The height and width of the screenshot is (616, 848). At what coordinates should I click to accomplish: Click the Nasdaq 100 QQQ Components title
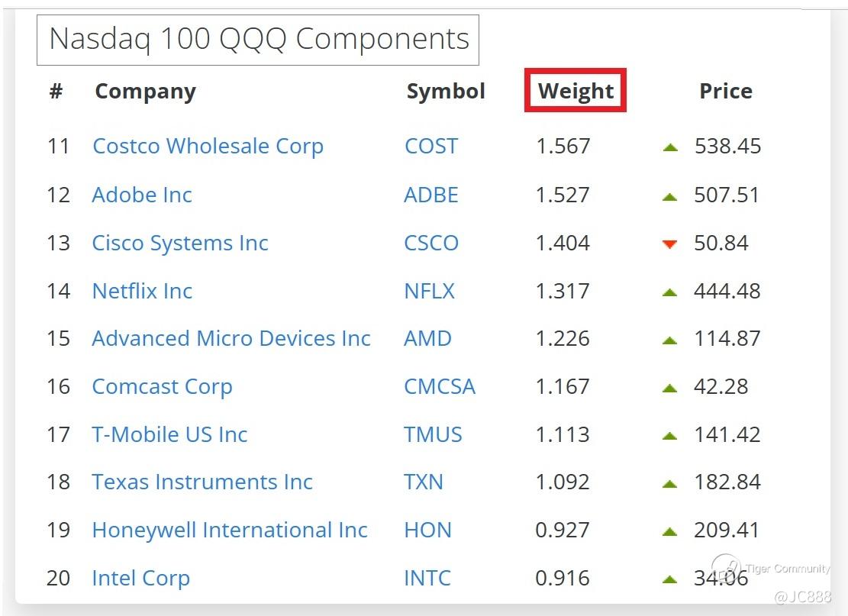point(259,39)
